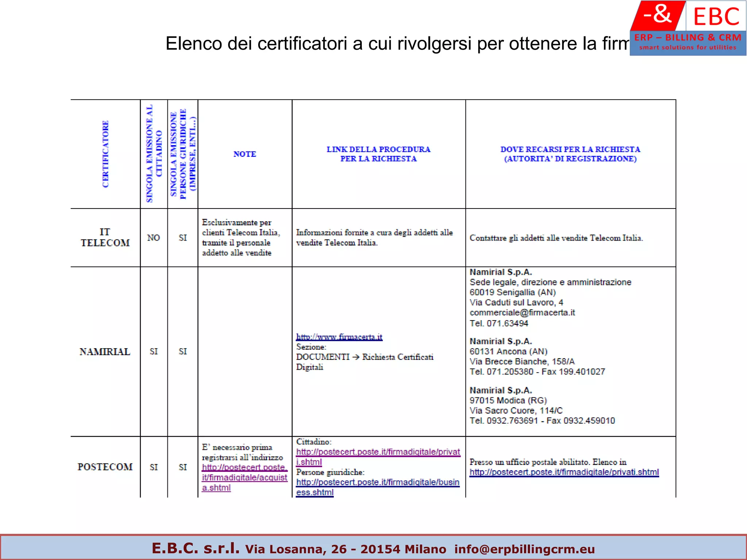Select the '60019 Senigallia (AN)' address line
The width and height of the screenshot is (747, 560).
click(x=513, y=292)
